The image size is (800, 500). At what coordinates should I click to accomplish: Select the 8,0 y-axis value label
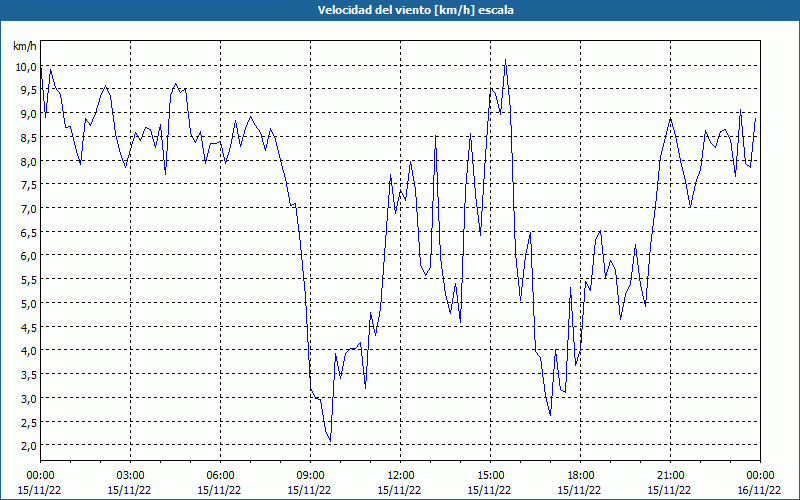29,161
